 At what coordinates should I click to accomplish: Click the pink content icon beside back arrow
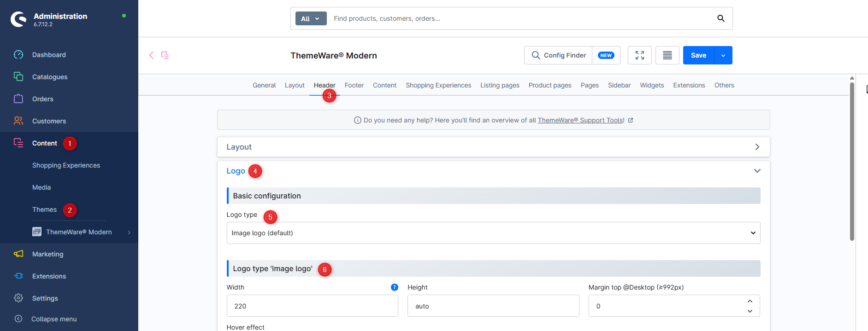click(x=165, y=55)
